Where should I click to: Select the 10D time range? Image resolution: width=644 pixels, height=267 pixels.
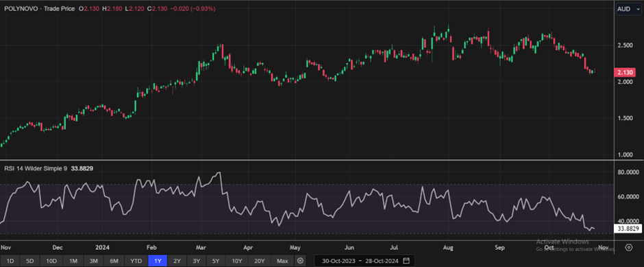click(52, 261)
